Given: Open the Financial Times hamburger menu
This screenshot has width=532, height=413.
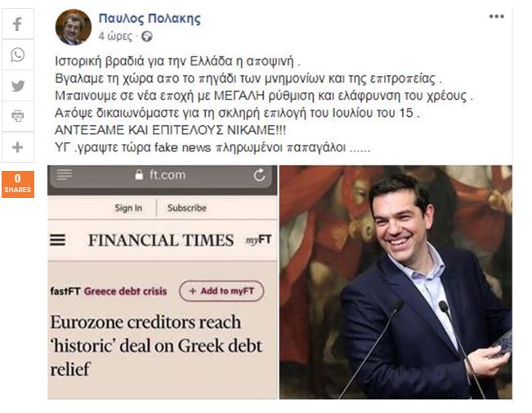Looking at the screenshot, I should pyautogui.click(x=58, y=240).
